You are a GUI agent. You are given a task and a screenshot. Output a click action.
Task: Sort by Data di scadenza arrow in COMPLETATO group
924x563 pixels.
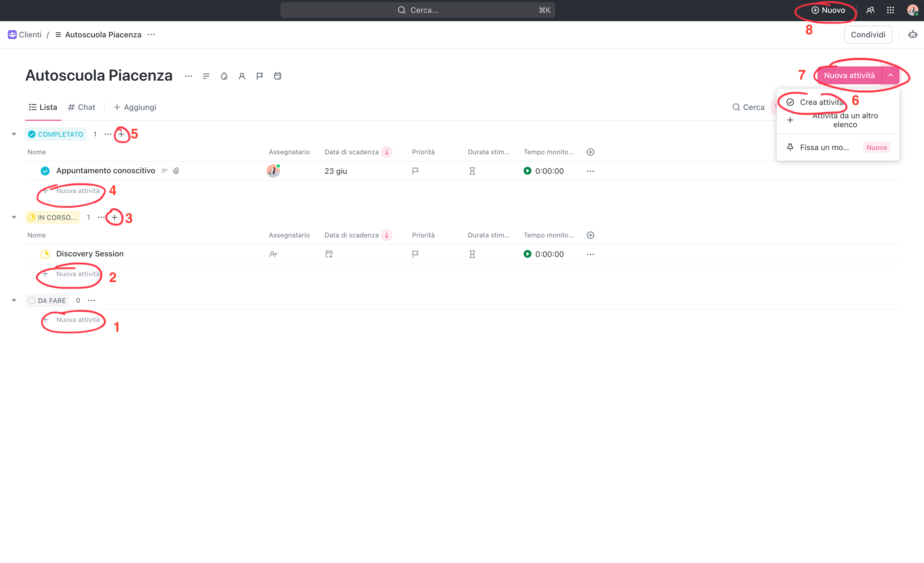point(387,152)
